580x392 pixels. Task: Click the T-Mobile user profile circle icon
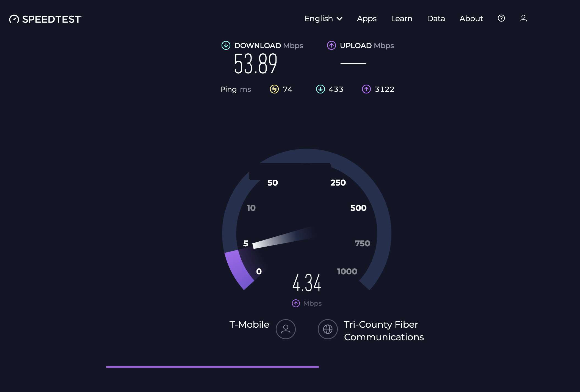point(286,329)
